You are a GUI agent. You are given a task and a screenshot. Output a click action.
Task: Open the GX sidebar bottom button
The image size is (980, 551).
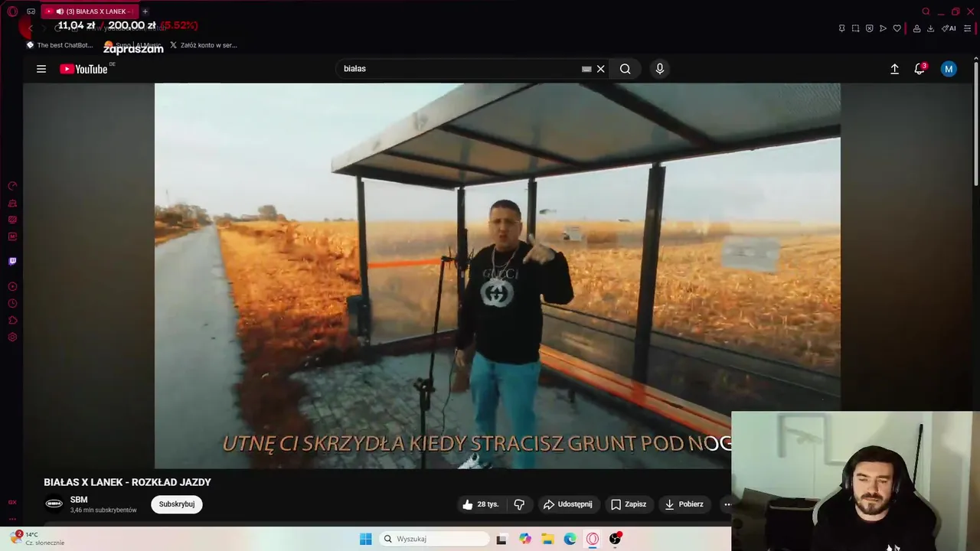pos(12,502)
